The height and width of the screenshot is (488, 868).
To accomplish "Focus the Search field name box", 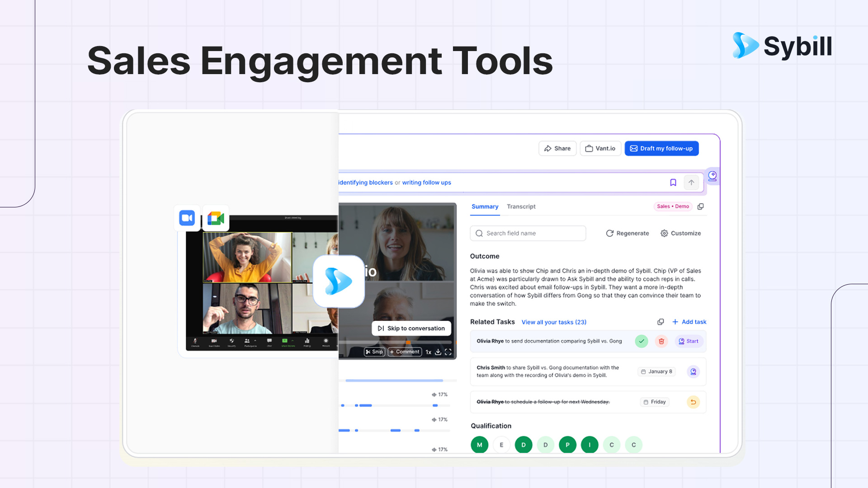I will pos(528,233).
